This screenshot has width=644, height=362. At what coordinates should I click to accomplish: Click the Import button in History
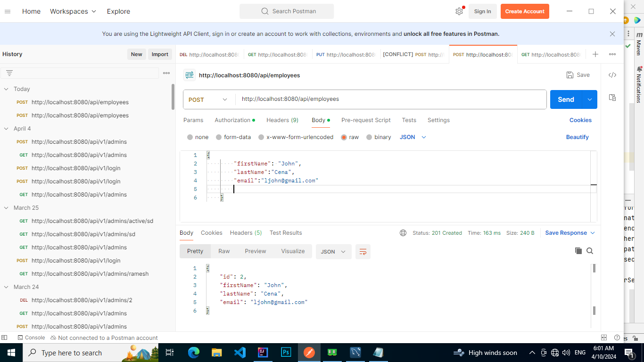click(160, 54)
